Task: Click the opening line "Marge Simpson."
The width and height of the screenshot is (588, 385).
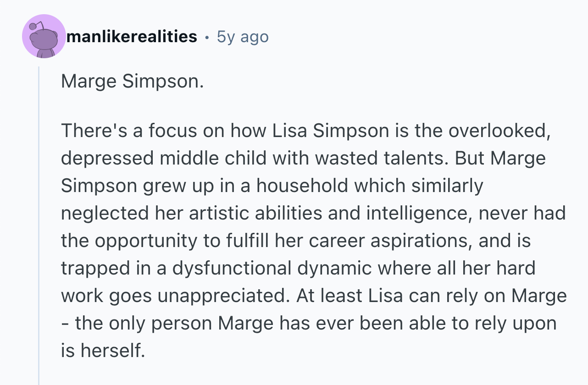Action: pos(132,82)
